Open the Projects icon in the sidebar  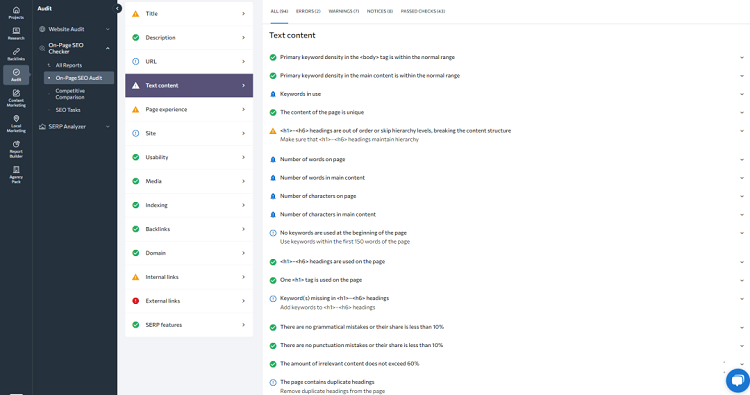click(x=16, y=13)
